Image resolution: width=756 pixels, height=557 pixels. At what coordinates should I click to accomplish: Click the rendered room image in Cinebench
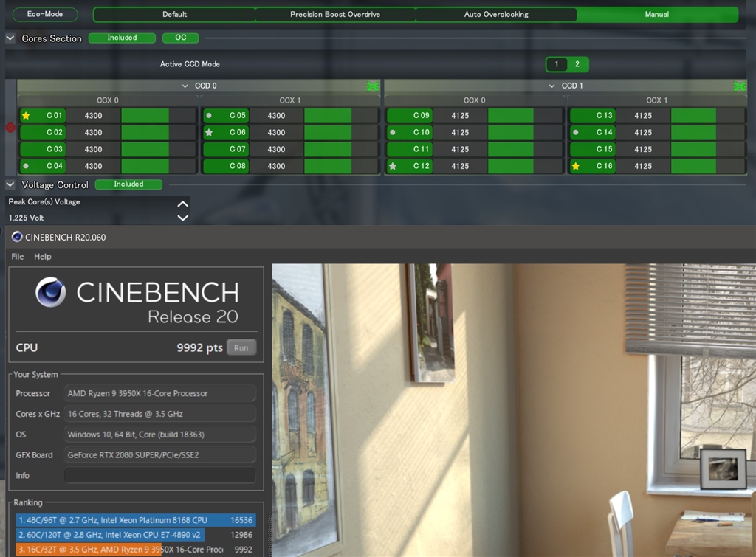514,410
